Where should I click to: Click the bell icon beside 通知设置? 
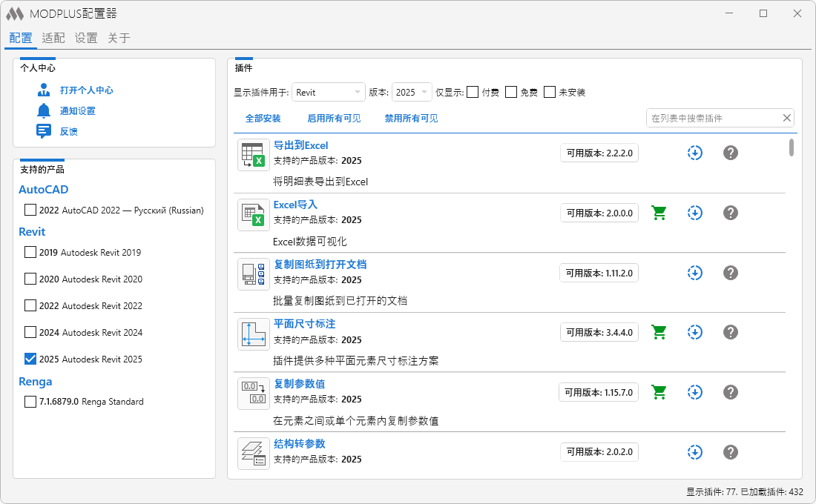click(44, 110)
